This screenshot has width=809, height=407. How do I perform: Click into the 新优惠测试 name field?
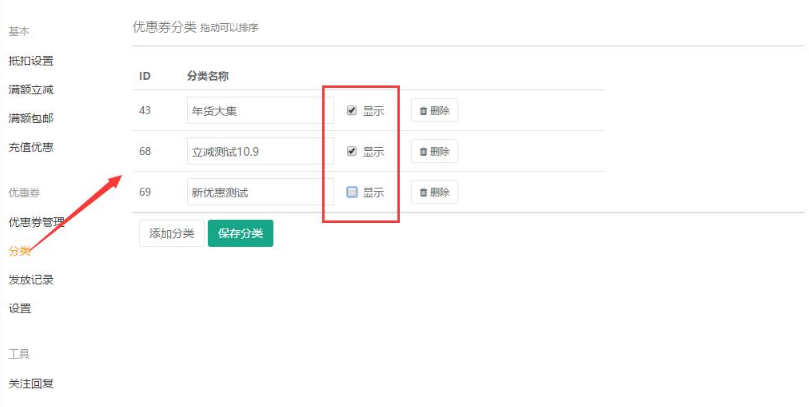(260, 192)
